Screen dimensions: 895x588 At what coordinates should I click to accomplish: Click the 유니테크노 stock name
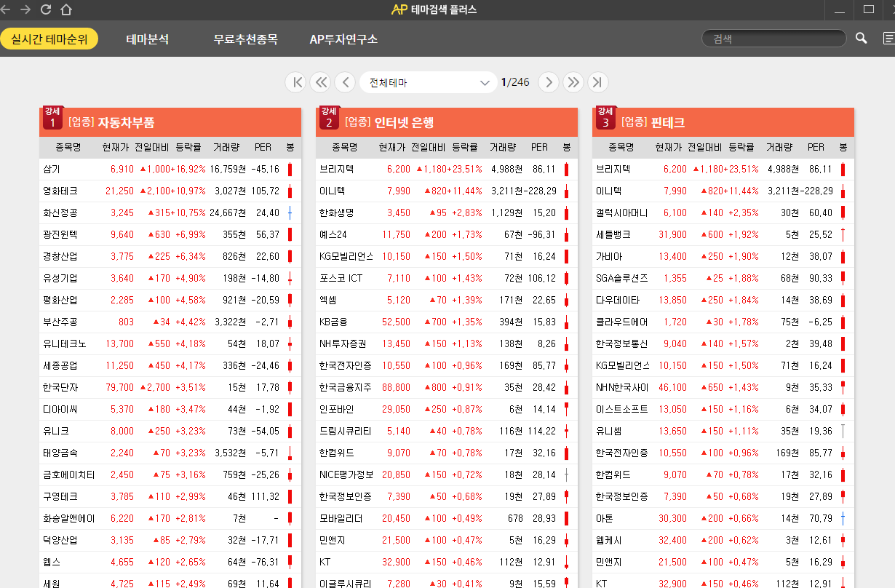point(64,344)
